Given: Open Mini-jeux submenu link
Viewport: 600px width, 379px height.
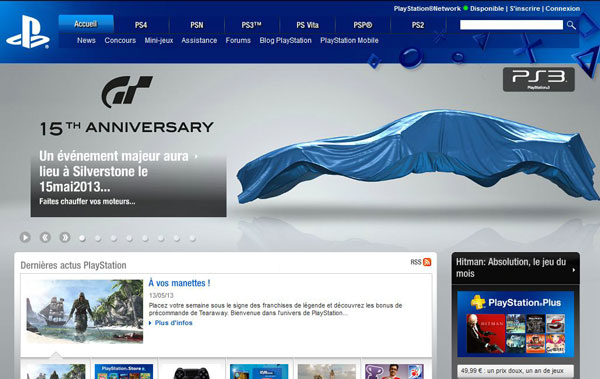Looking at the screenshot, I should [159, 41].
